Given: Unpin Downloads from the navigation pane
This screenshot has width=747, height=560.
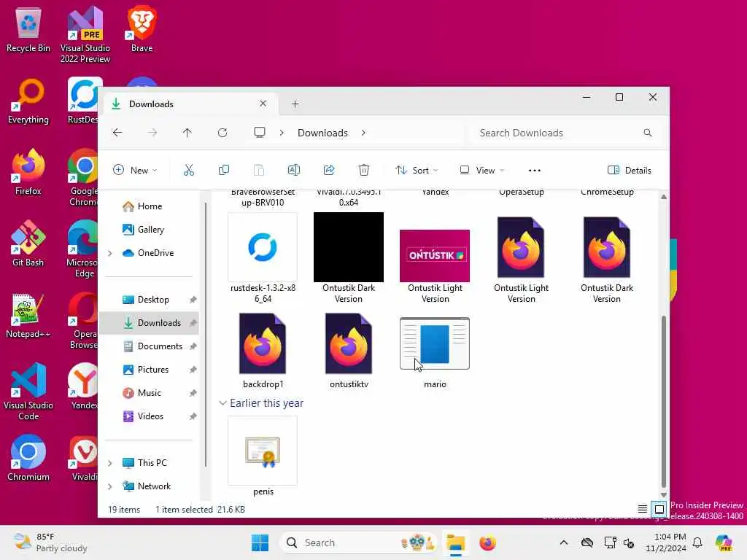Looking at the screenshot, I should (x=193, y=323).
